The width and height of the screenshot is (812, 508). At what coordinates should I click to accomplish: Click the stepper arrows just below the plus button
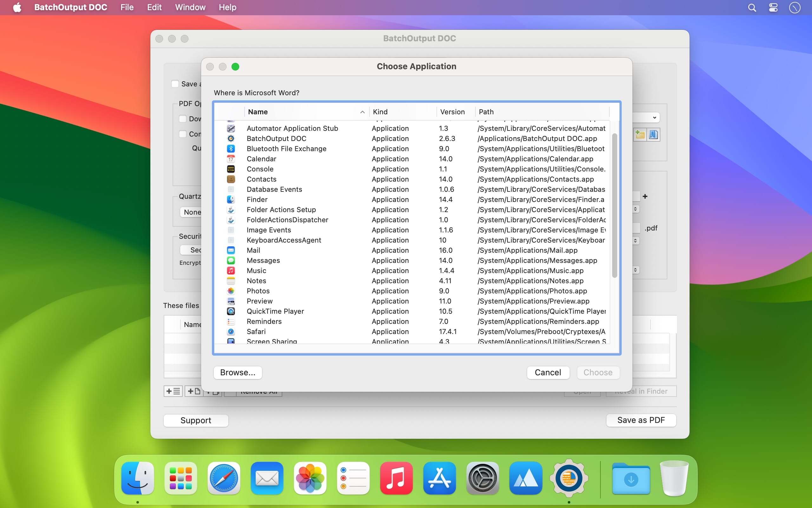pyautogui.click(x=636, y=209)
